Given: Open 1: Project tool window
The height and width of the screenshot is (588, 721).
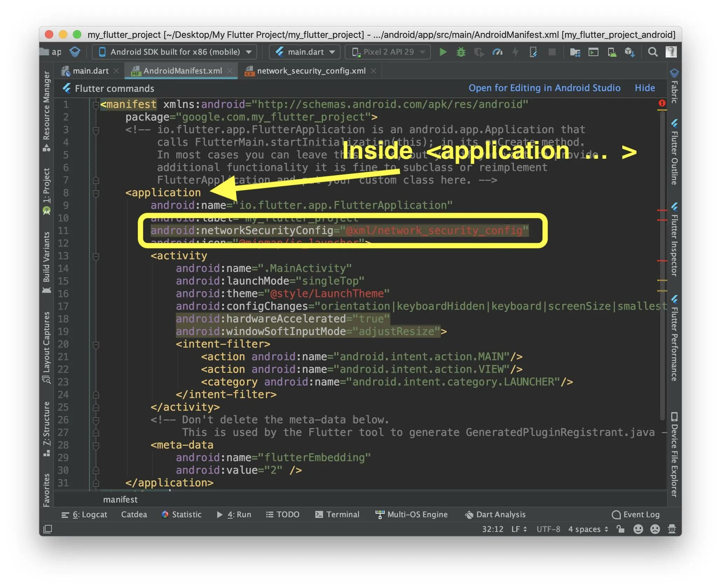Looking at the screenshot, I should coord(47,191).
